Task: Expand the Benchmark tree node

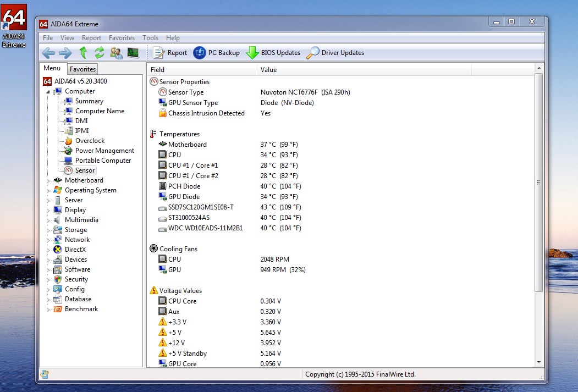Action: pyautogui.click(x=48, y=310)
